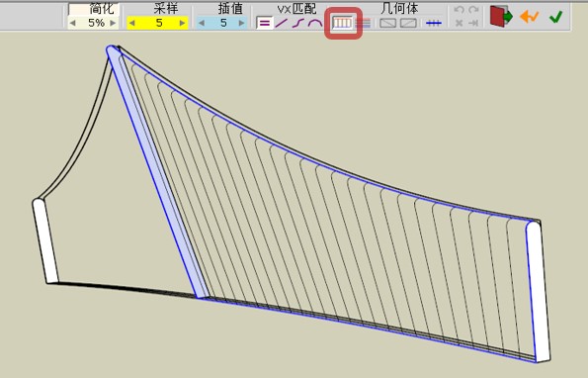
Task: Increase the 插值 value with right arrow
Action: click(241, 24)
